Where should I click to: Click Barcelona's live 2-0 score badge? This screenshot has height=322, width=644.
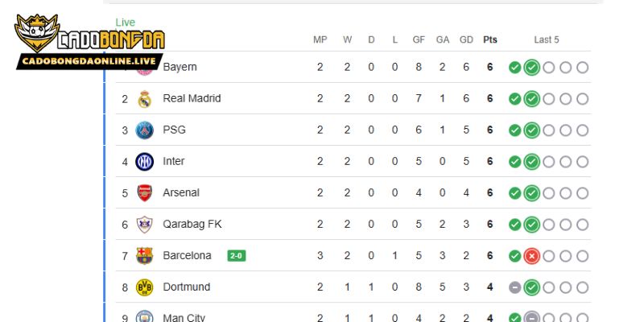click(236, 256)
